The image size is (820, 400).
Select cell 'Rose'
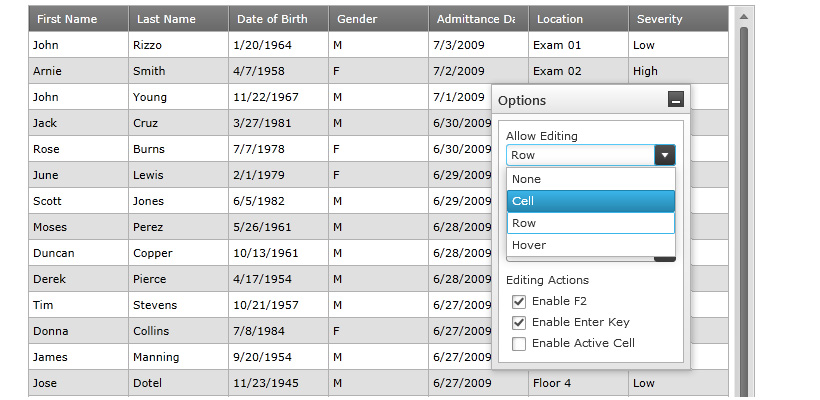click(78, 149)
